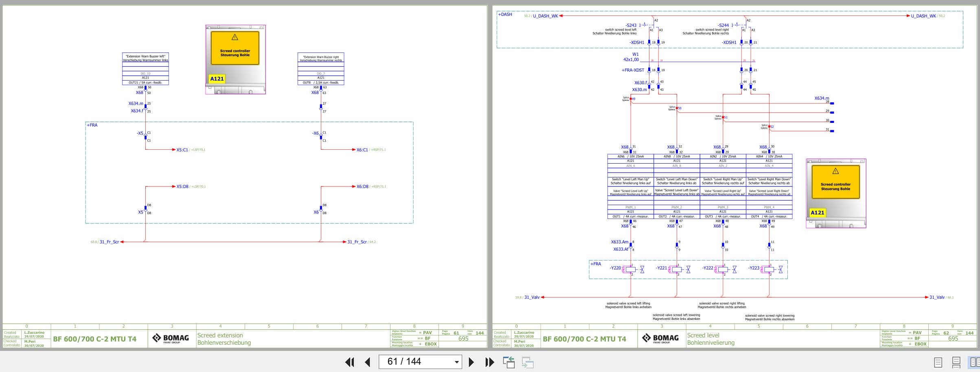Click the X633.Am connector label
Viewport: 980px width, 372px height.
[x=619, y=242]
